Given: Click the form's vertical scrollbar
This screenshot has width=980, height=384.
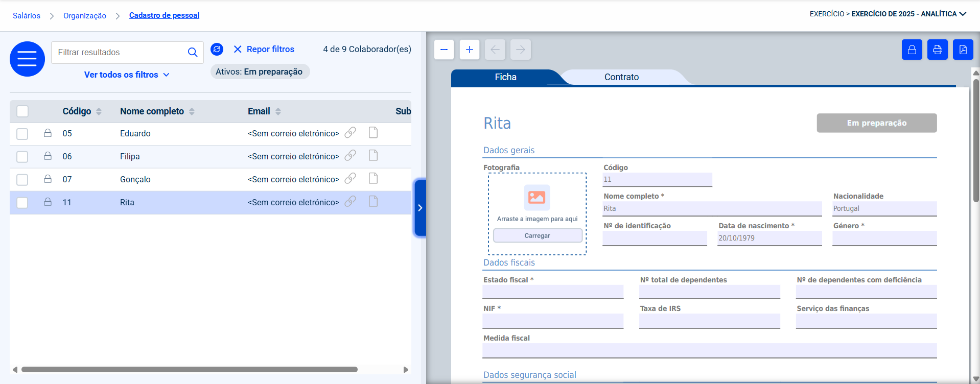Looking at the screenshot, I should pos(976,140).
